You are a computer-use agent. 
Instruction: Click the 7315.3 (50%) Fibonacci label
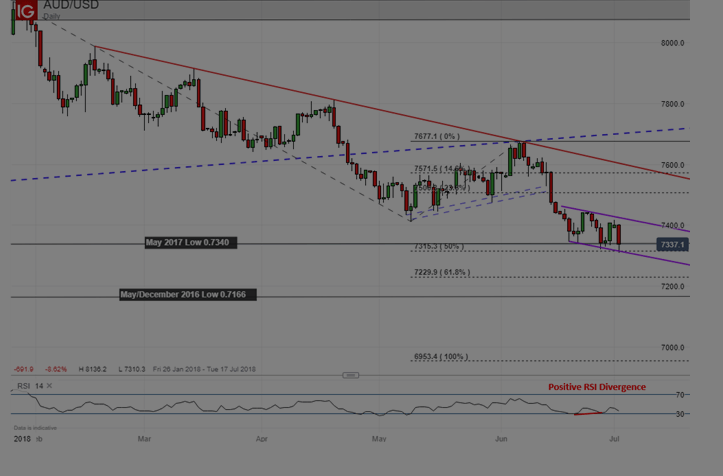pyautogui.click(x=439, y=246)
